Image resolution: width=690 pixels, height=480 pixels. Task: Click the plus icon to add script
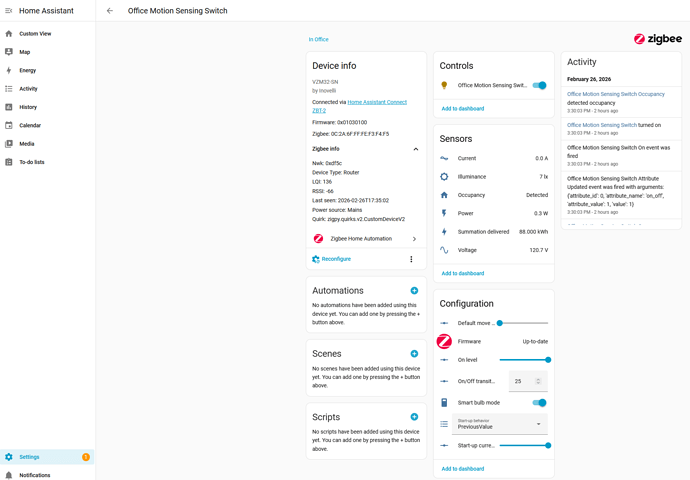[x=414, y=417]
